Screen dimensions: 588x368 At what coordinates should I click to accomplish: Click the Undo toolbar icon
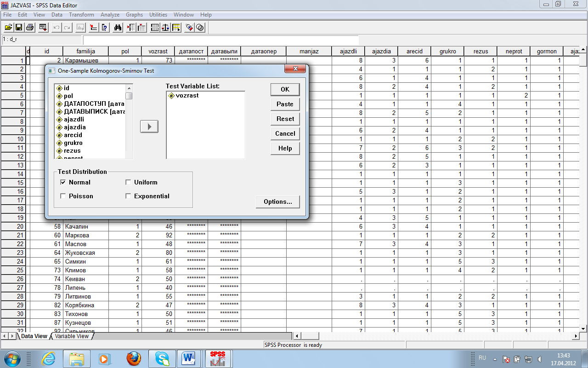57,27
